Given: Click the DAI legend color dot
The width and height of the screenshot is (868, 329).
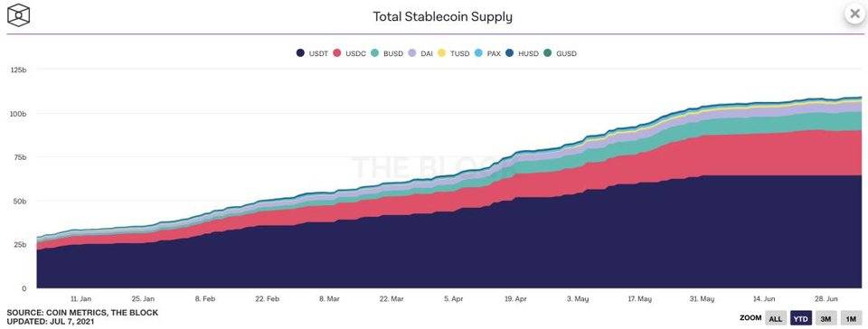Looking at the screenshot, I should 412,53.
